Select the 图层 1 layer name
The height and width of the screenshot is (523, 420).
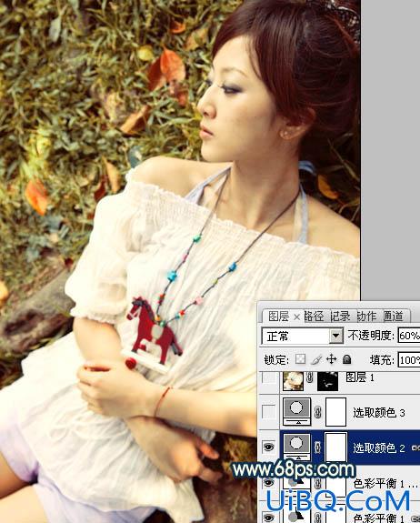[360, 377]
